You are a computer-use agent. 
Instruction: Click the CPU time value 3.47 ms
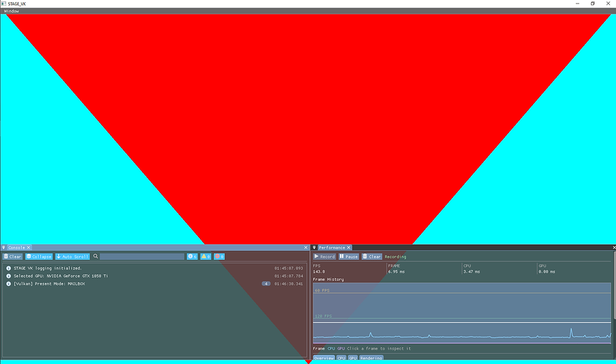point(471,272)
